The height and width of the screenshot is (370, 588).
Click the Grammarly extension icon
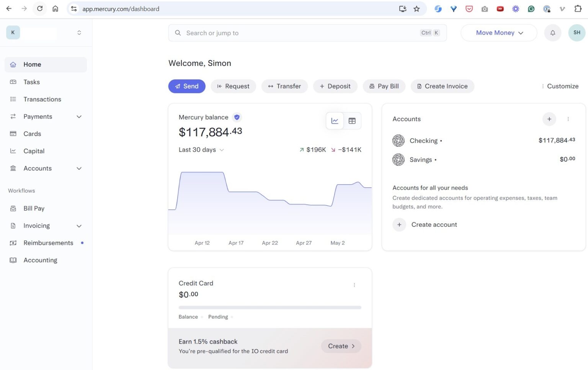point(531,9)
